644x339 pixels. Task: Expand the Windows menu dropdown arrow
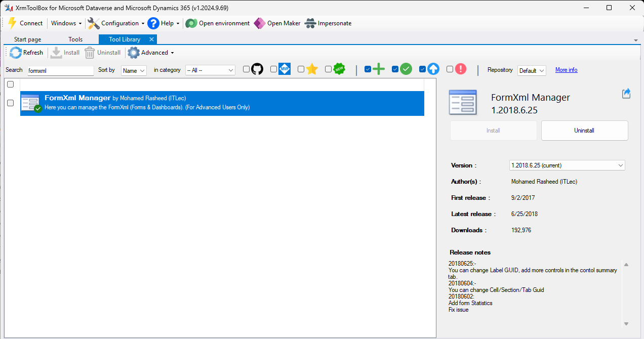[80, 24]
